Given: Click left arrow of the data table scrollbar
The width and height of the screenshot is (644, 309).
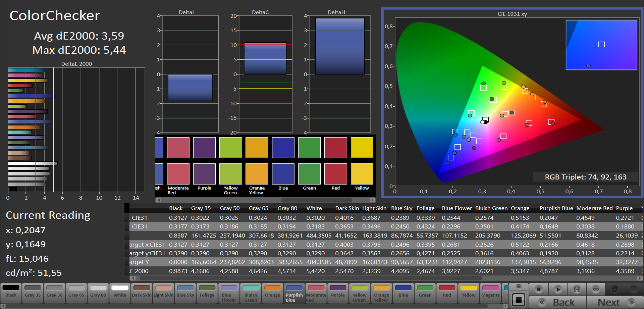Looking at the screenshot, I should coord(133,278).
